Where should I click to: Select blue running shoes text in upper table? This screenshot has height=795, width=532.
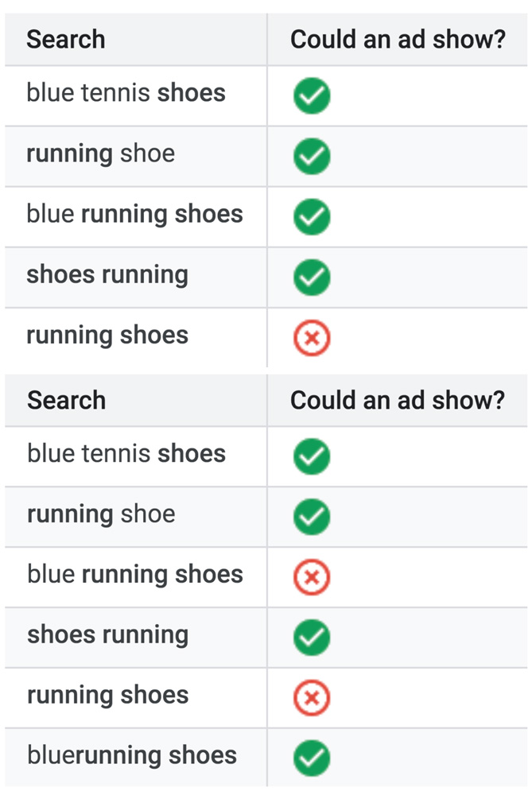pos(134,214)
